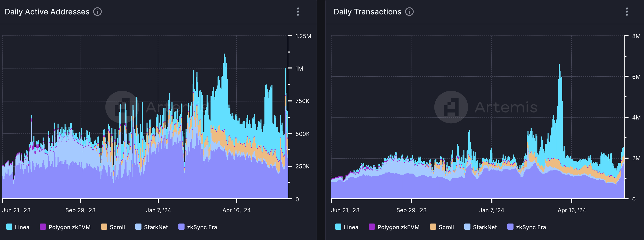Viewport: 644px width, 240px height.
Task: Click the 1.25M axis label on Active Addresses
Action: (303, 36)
